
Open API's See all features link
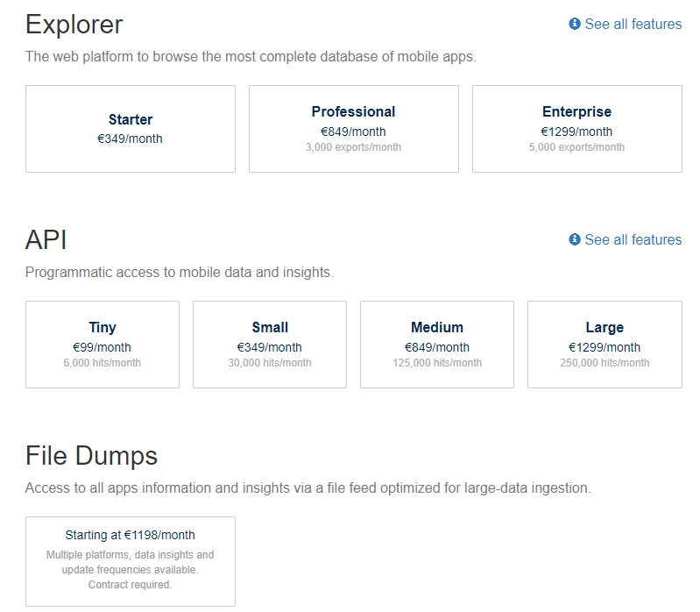pos(633,239)
